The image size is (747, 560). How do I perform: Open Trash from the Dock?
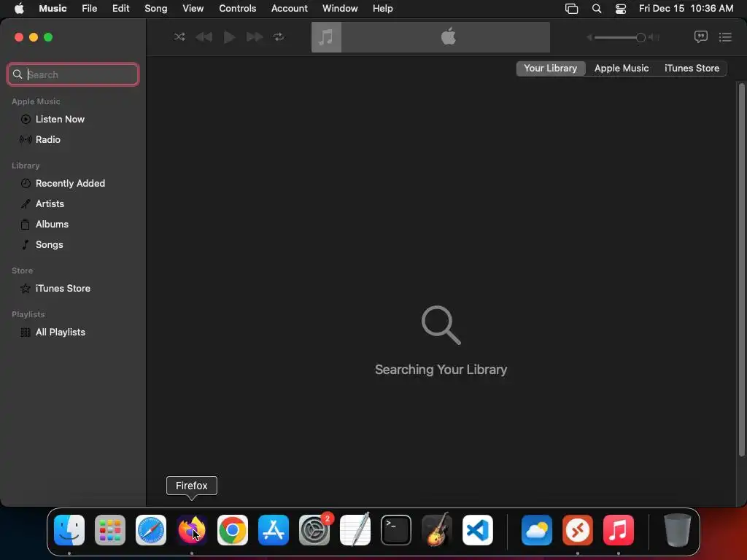coord(677,530)
